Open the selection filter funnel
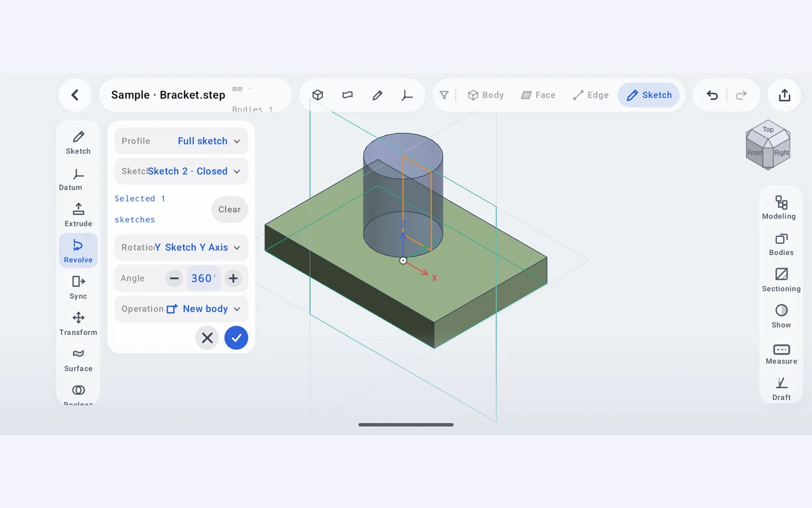812x508 pixels. pyautogui.click(x=444, y=95)
